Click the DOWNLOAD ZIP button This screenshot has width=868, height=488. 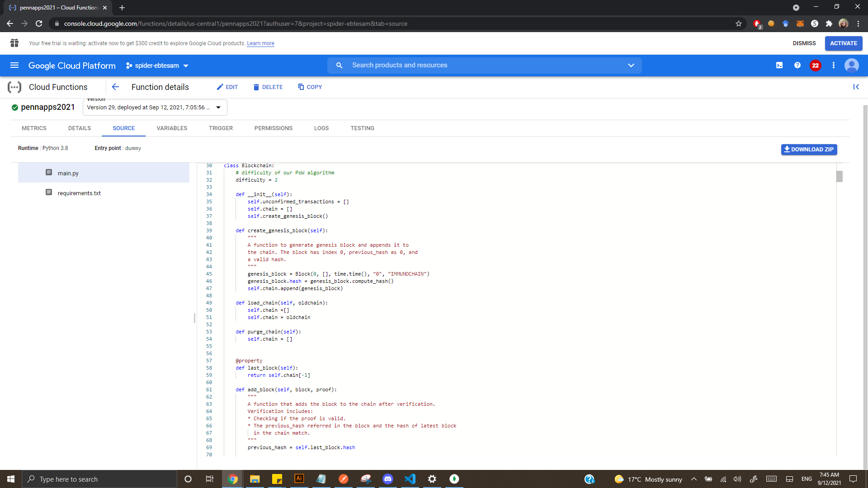pyautogui.click(x=809, y=150)
